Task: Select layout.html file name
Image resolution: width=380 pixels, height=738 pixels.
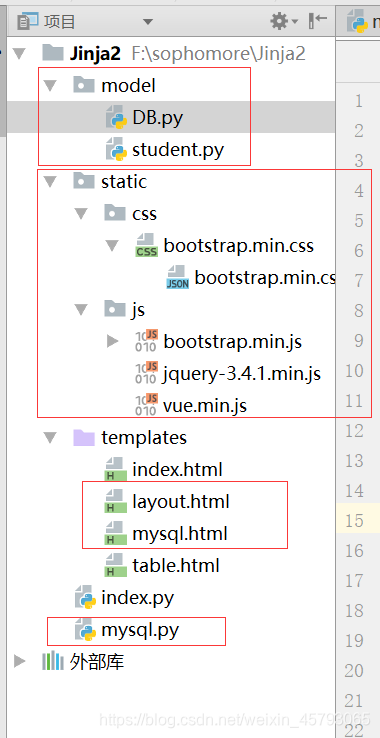Action: pyautogui.click(x=181, y=502)
